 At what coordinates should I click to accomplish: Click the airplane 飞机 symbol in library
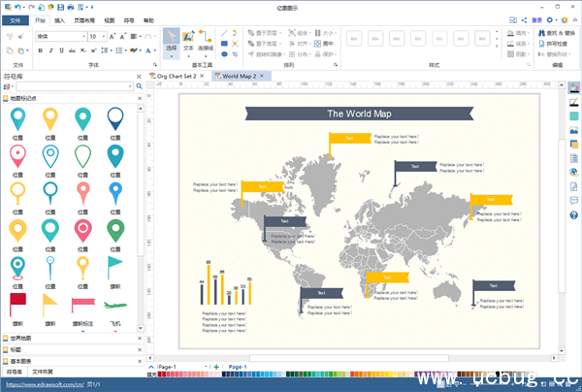[115, 304]
